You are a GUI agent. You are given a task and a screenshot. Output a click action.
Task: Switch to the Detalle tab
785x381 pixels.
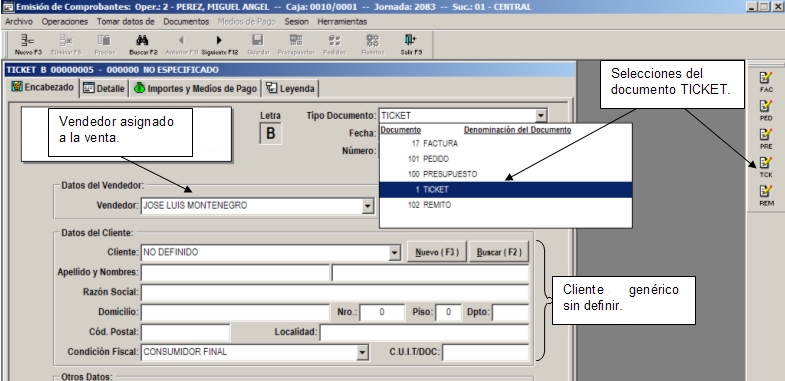(x=104, y=88)
